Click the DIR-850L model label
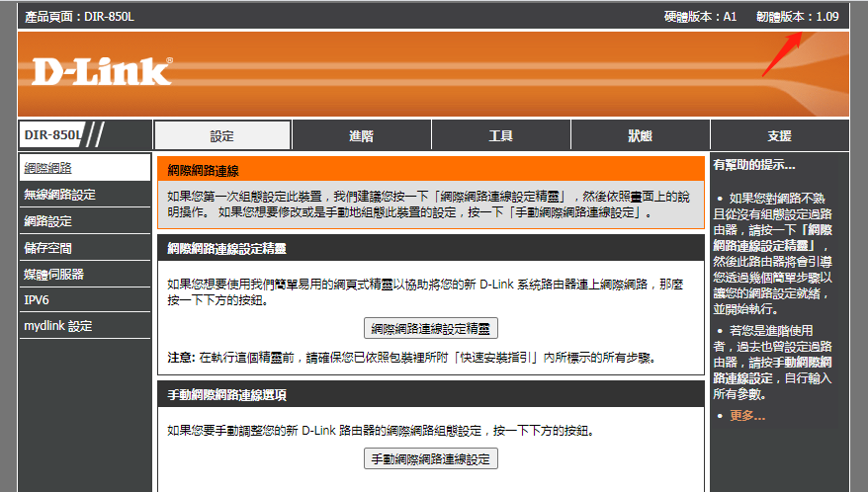Screen dimensions: 868x492 pyautogui.click(x=52, y=135)
